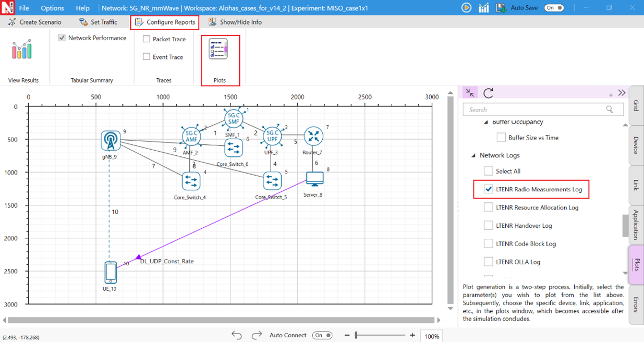The width and height of the screenshot is (644, 342).
Task: Select the gNB_9 base station icon
Action: tap(110, 140)
